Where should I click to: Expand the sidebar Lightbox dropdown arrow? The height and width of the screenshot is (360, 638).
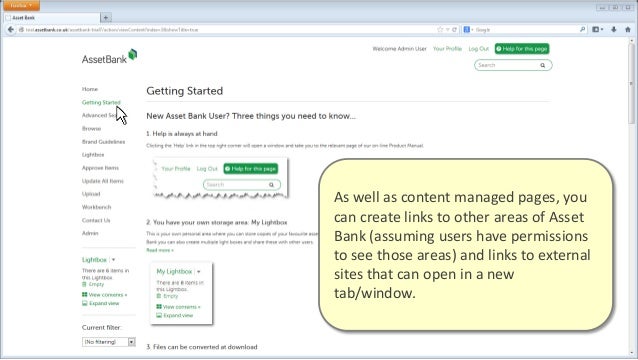(x=114, y=260)
